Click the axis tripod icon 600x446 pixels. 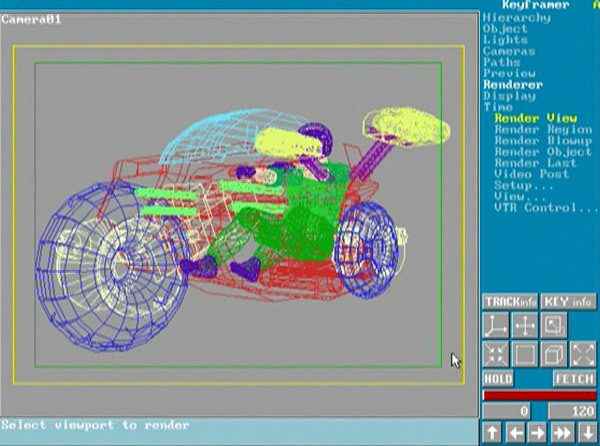[x=496, y=325]
